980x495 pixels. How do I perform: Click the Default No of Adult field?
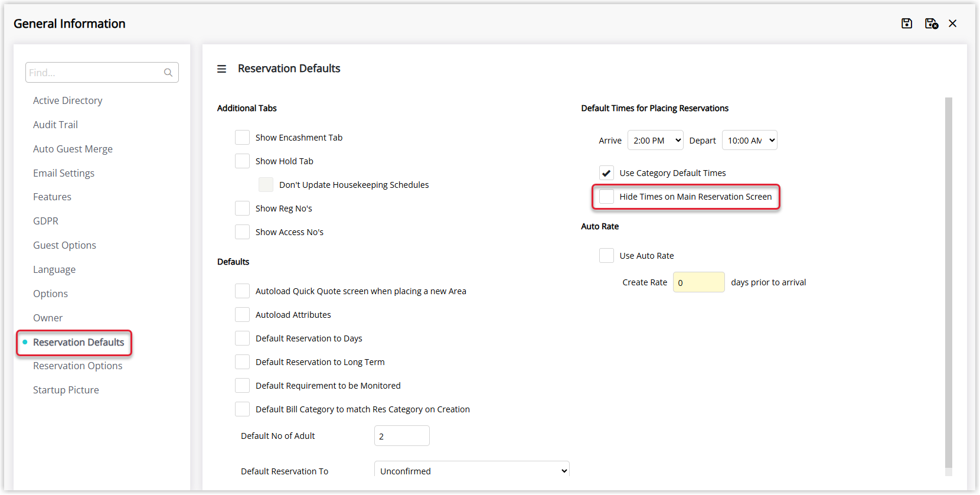click(402, 436)
